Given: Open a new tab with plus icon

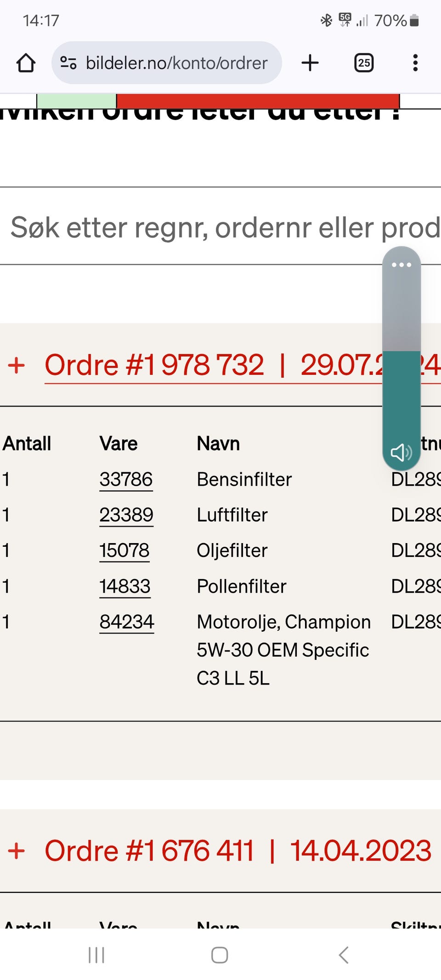Looking at the screenshot, I should [x=310, y=63].
